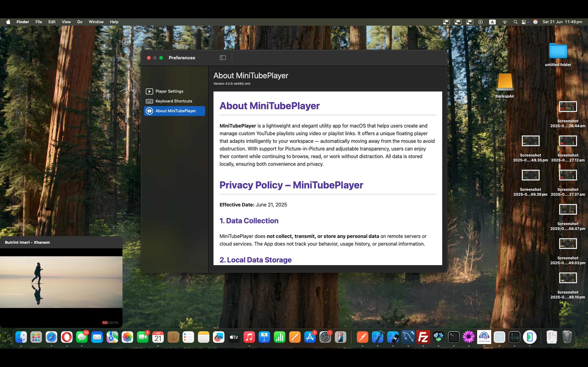
Task: Click the Keyboard Shortcuts keyboard icon
Action: [x=149, y=101]
